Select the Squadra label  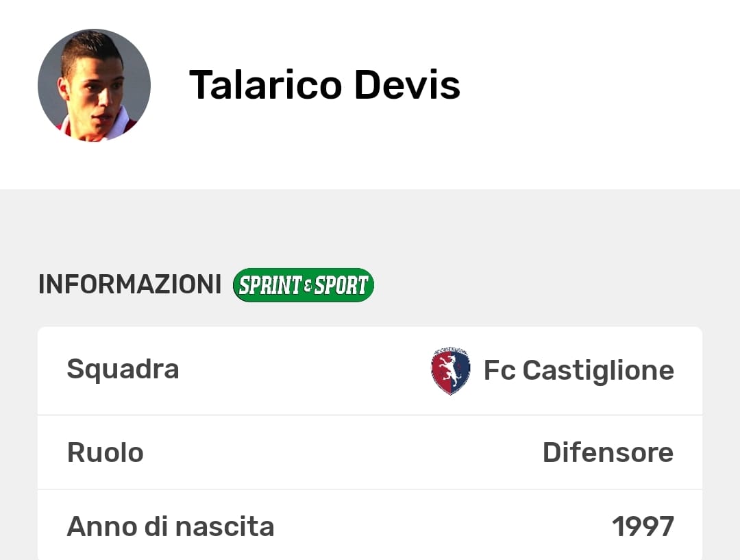click(123, 369)
